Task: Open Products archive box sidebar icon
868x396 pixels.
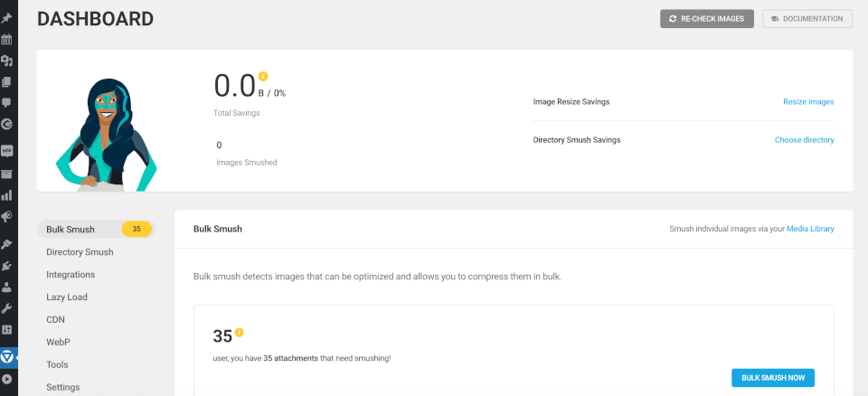Action: coord(6,174)
